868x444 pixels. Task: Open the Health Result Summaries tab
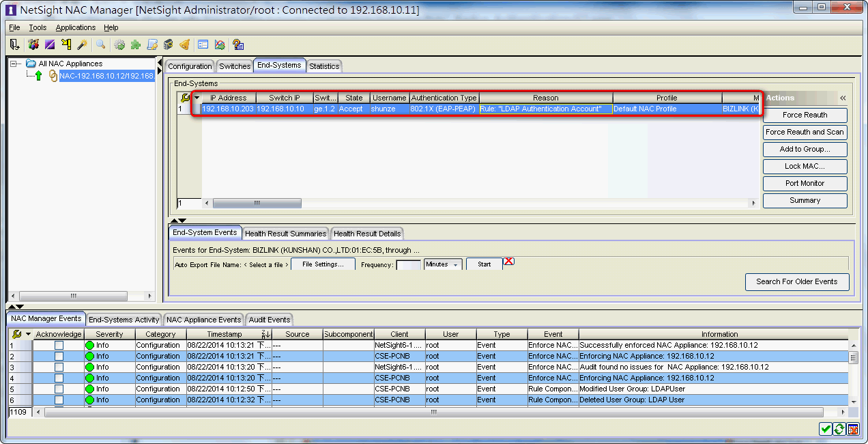pyautogui.click(x=285, y=234)
